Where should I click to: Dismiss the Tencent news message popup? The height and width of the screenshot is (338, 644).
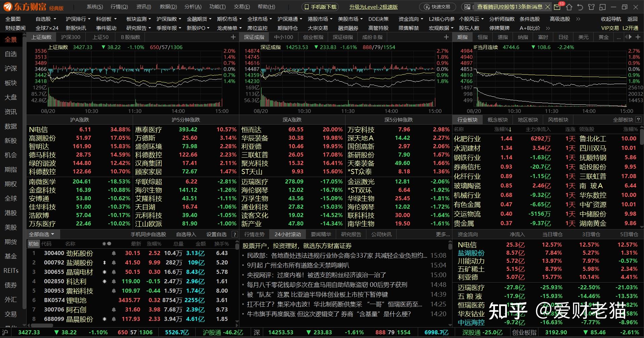coord(548,7)
